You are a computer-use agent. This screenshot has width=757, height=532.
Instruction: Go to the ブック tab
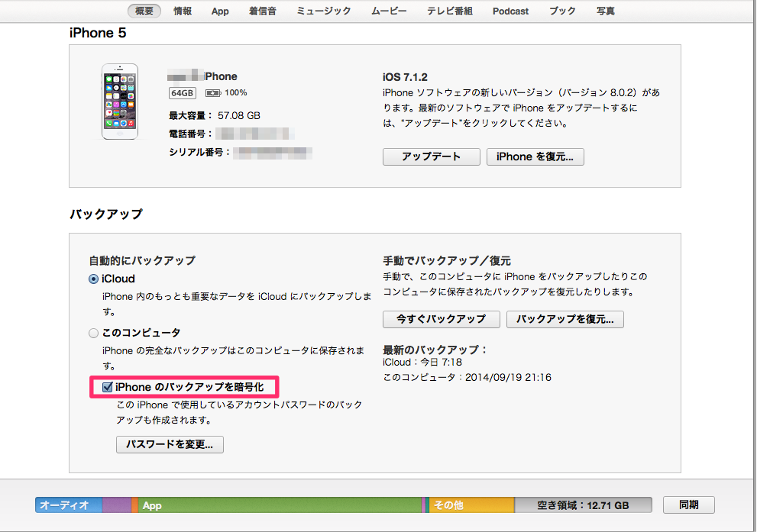click(x=562, y=11)
